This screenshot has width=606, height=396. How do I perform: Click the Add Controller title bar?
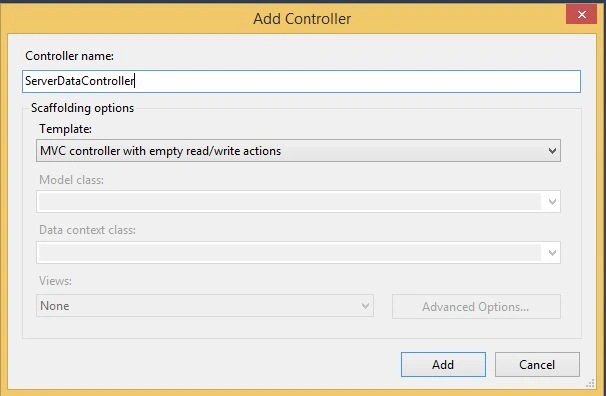[x=302, y=19]
